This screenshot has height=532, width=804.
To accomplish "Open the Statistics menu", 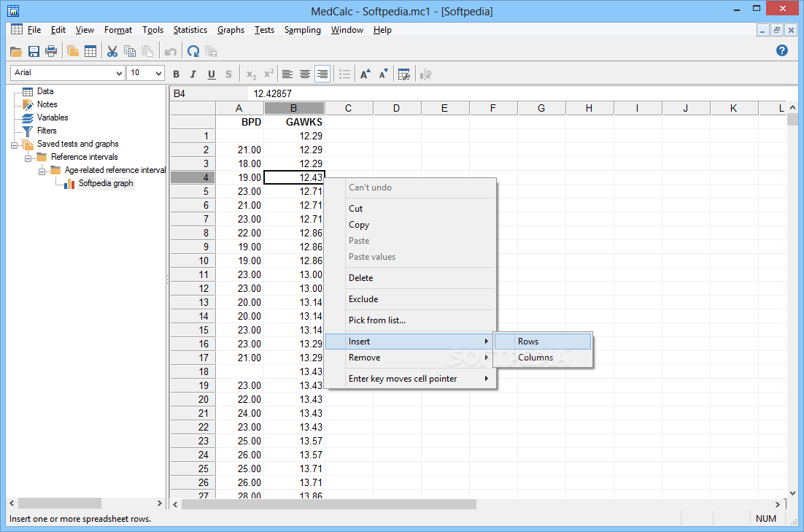I will (x=190, y=30).
